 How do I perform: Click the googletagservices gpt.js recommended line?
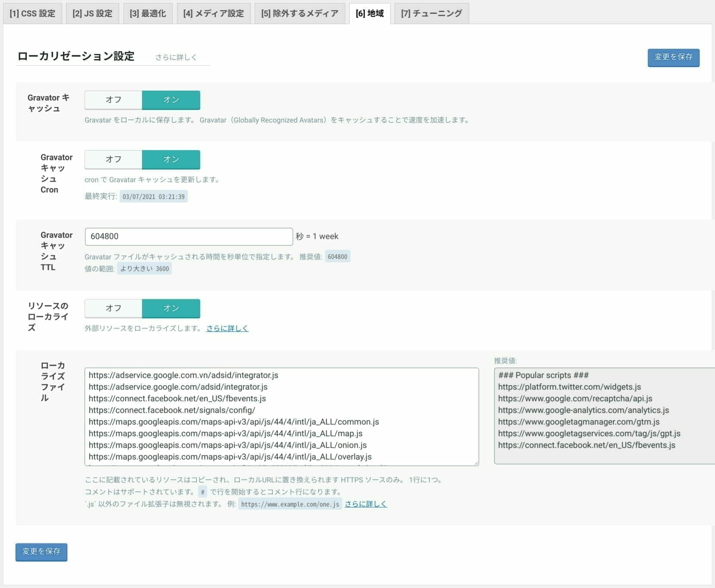589,434
